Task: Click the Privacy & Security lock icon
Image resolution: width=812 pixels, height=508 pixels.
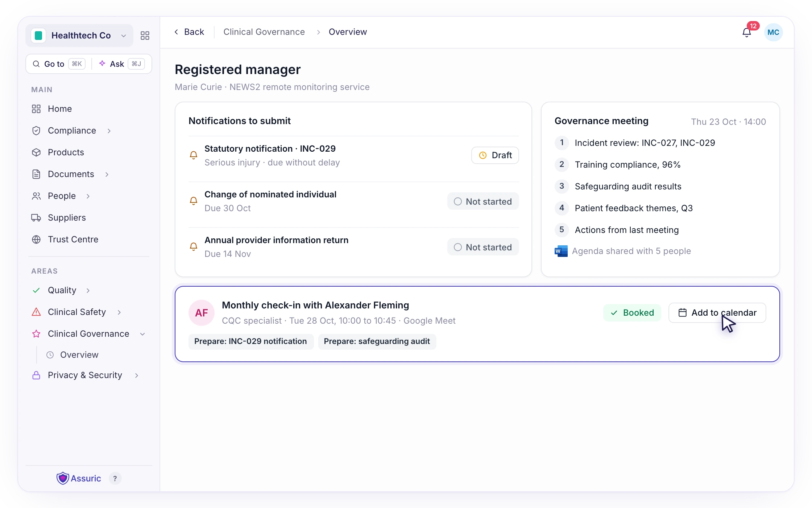Action: tap(36, 375)
